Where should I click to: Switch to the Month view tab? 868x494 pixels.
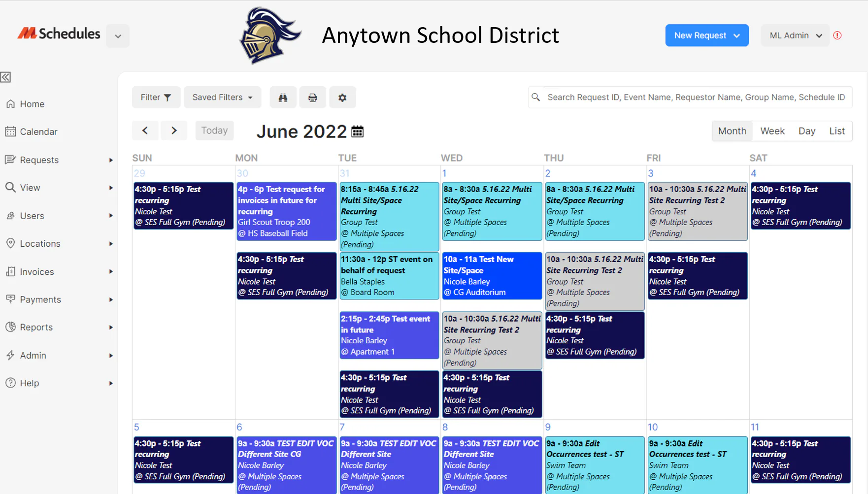click(x=732, y=131)
